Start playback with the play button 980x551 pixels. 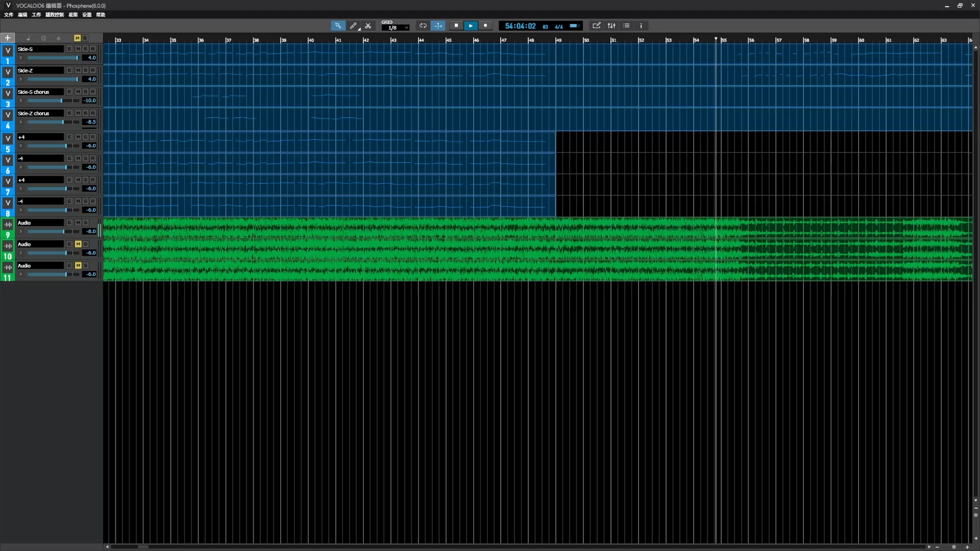(471, 26)
